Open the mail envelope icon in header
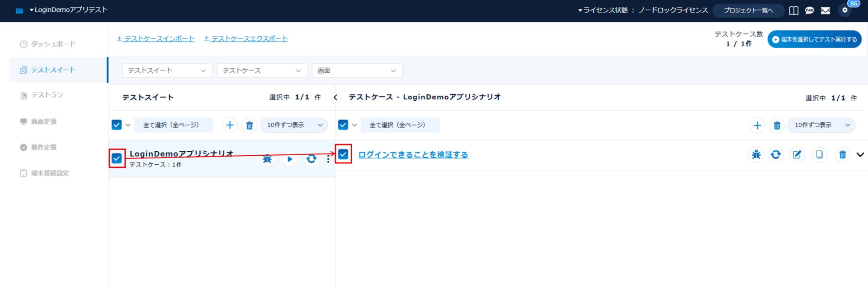Screen dimensions: 868x288 [x=826, y=10]
